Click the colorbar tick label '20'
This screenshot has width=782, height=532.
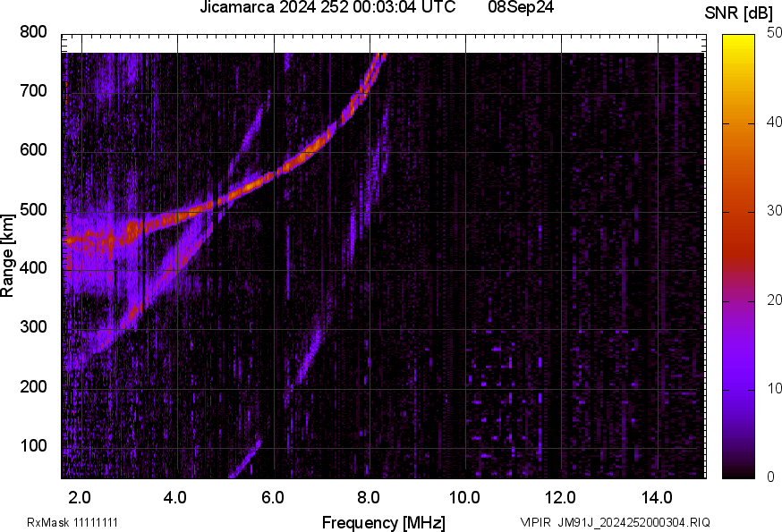(x=775, y=300)
